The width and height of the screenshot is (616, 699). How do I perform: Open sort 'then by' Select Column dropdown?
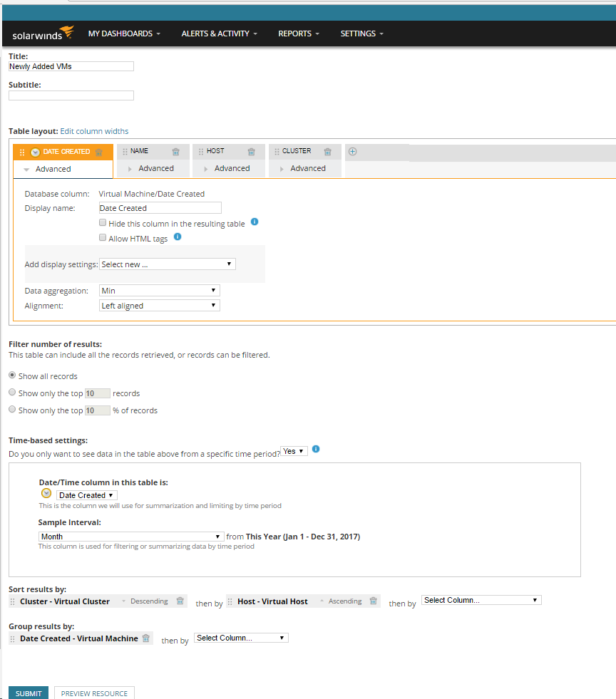(481, 600)
